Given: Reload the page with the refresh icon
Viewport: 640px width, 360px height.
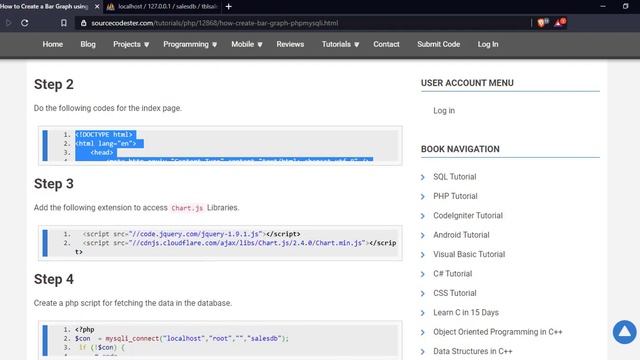Looking at the screenshot, I should coord(24,23).
